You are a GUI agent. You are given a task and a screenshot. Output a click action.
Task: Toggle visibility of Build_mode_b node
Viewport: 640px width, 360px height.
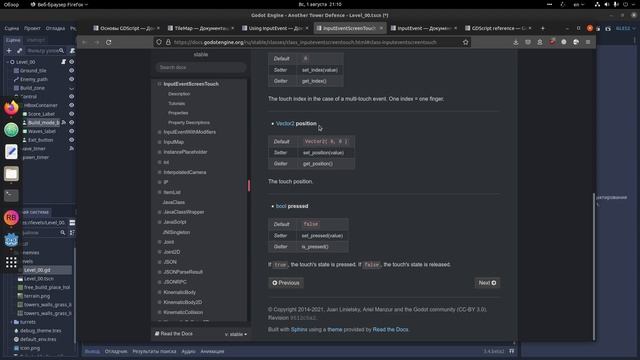[x=71, y=122]
